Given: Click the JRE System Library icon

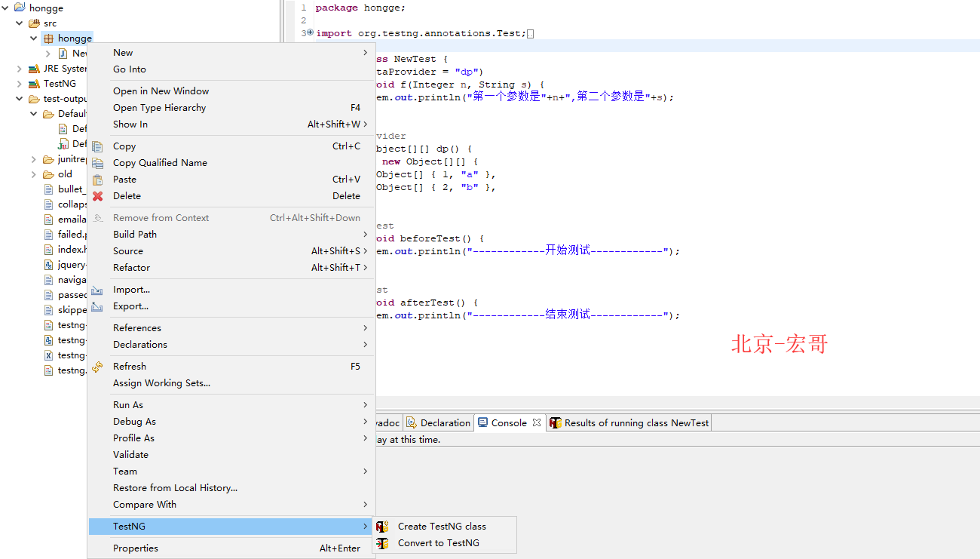Looking at the screenshot, I should click(x=34, y=69).
